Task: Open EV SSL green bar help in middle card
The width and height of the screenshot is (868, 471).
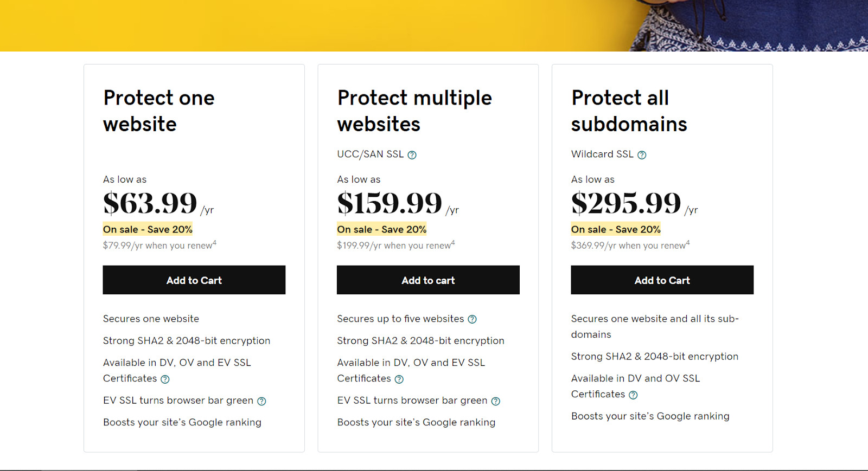Action: (496, 401)
